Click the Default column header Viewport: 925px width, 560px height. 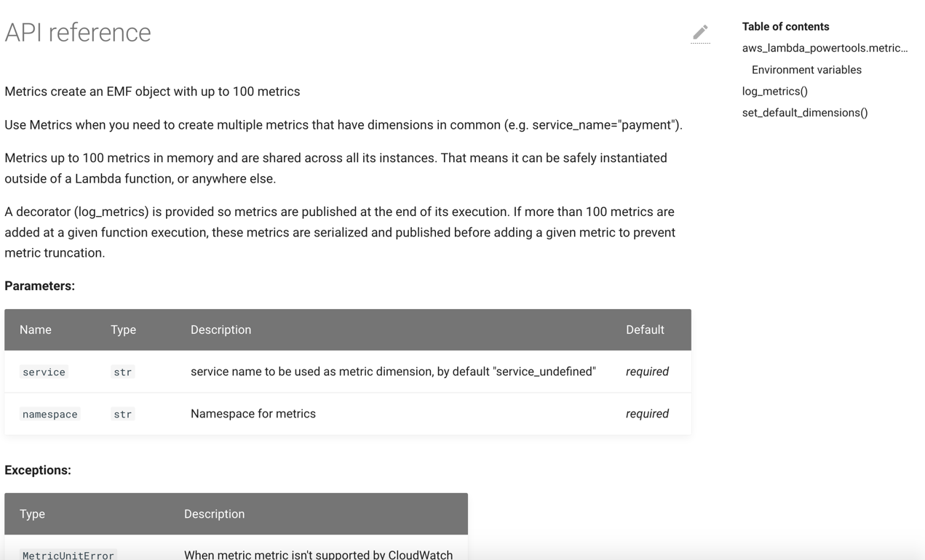(x=645, y=329)
